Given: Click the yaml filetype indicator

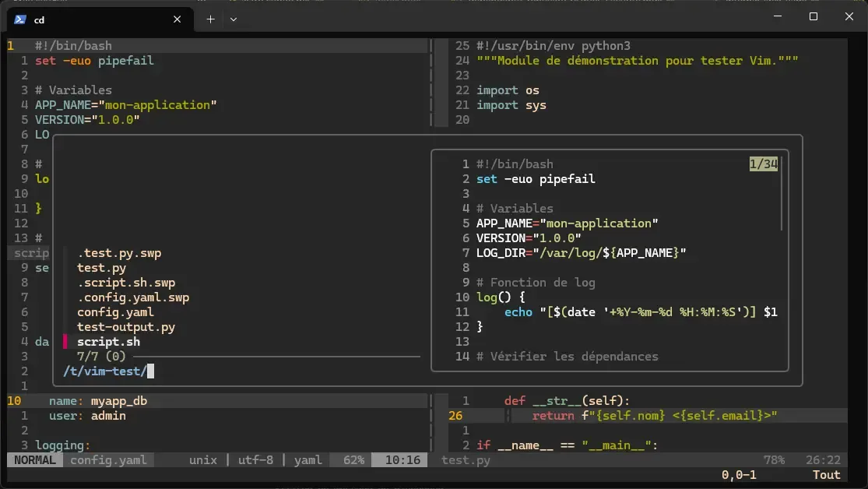Looking at the screenshot, I should pyautogui.click(x=307, y=459).
